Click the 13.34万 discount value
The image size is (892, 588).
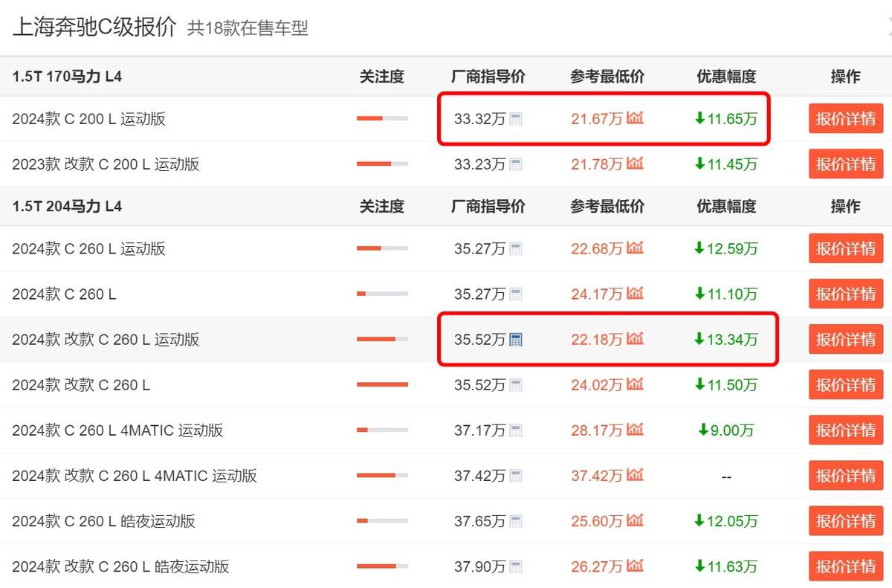(x=726, y=340)
